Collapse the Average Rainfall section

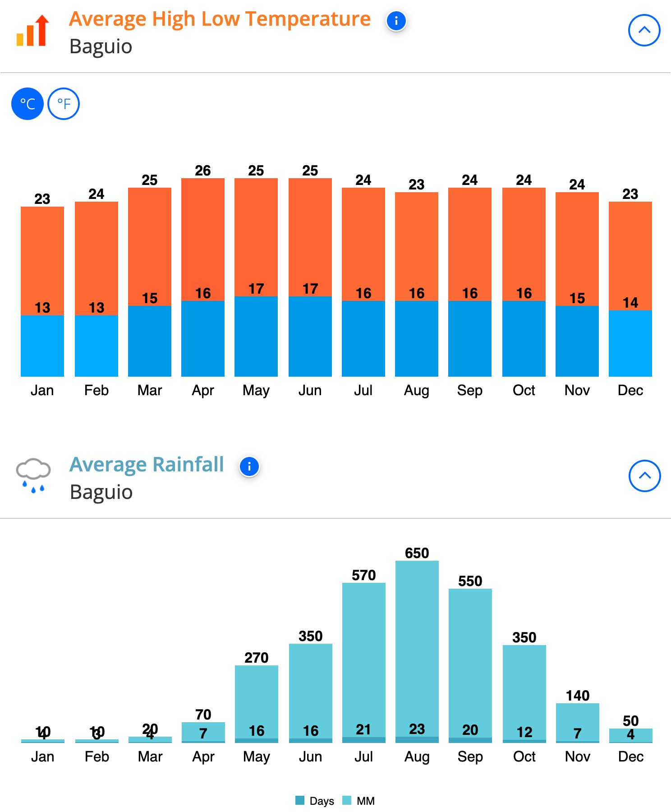point(644,476)
